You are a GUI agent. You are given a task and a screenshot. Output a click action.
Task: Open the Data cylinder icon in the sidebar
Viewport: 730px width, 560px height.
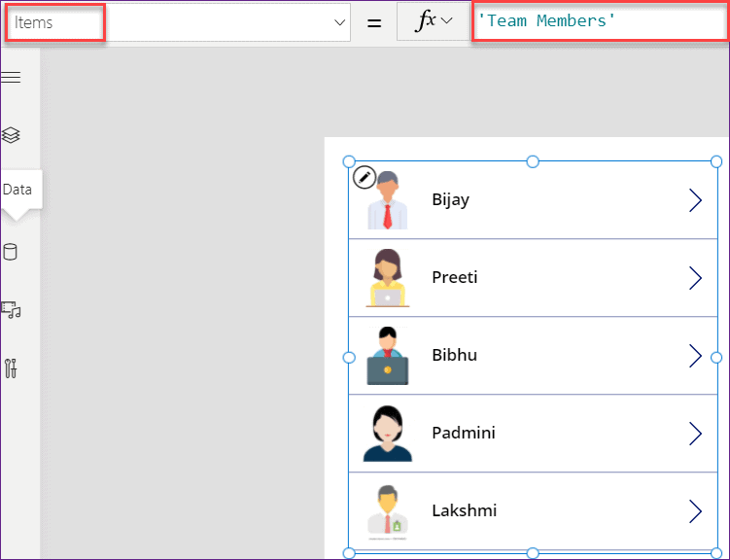point(11,252)
